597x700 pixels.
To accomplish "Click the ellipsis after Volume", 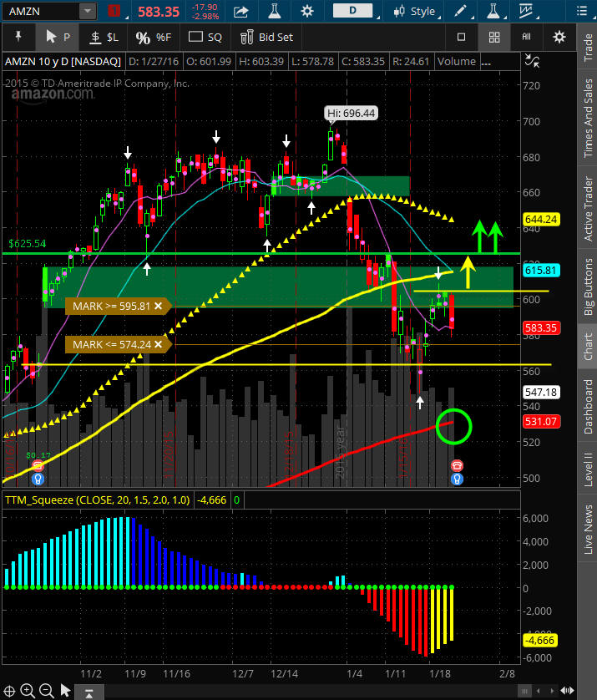I will (486, 62).
